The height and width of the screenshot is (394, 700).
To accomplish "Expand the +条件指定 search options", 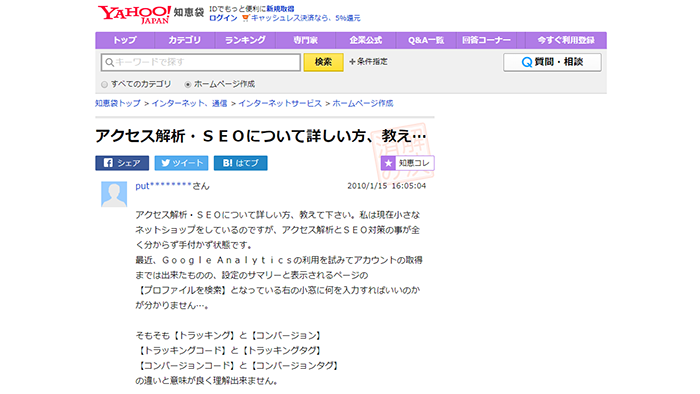I will click(x=368, y=62).
